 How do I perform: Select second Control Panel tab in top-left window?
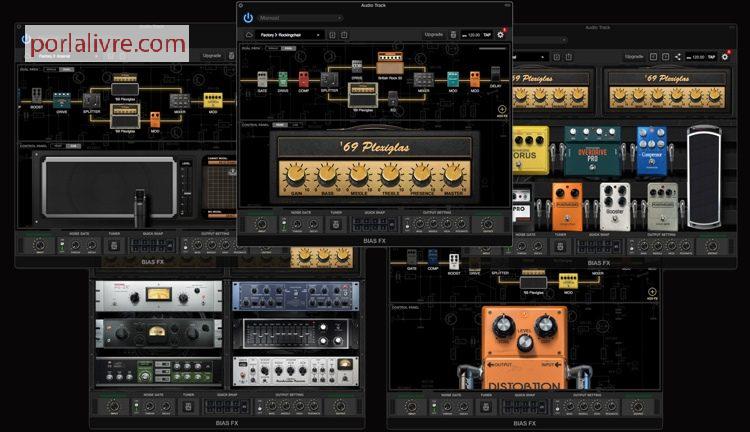coord(73,146)
